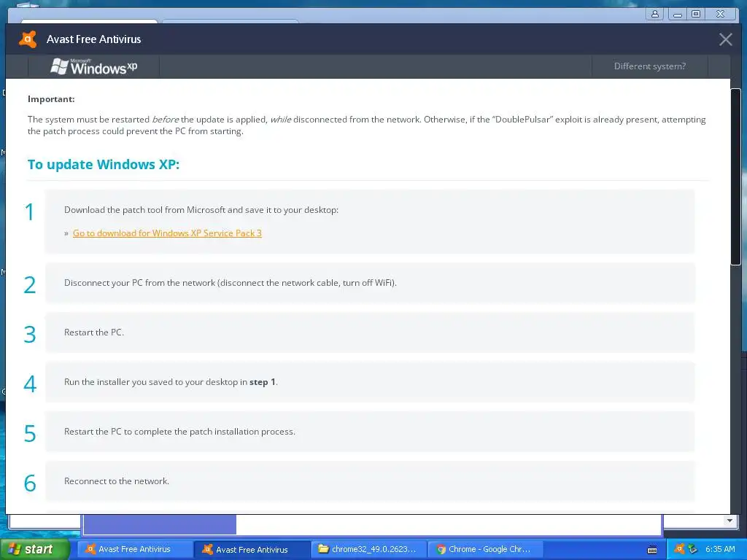This screenshot has height=560, width=747.
Task: Open the Windows XP Service Pack 3 download link
Action: (167, 233)
